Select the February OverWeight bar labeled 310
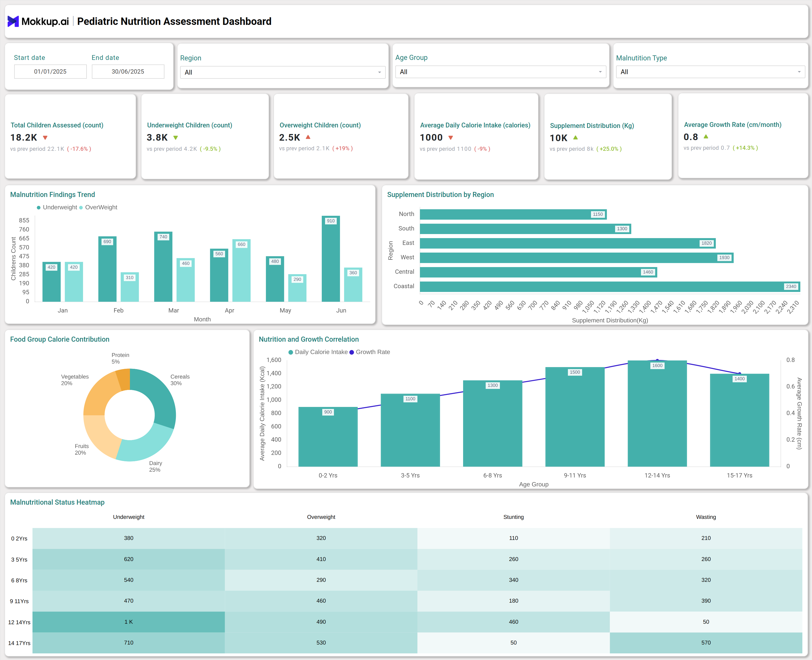 coord(130,287)
